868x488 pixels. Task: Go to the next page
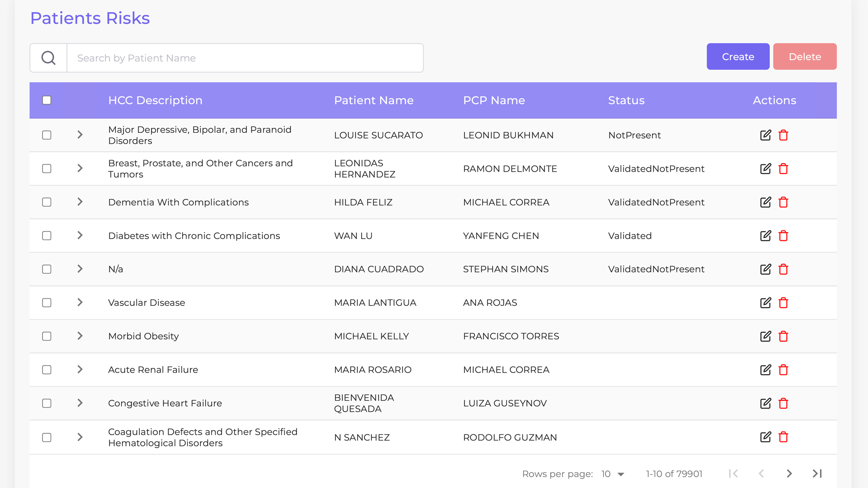coord(789,474)
